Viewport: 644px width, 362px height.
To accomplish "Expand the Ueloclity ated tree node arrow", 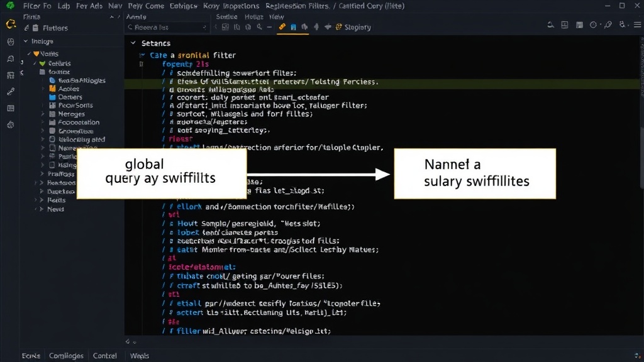I will [43, 140].
